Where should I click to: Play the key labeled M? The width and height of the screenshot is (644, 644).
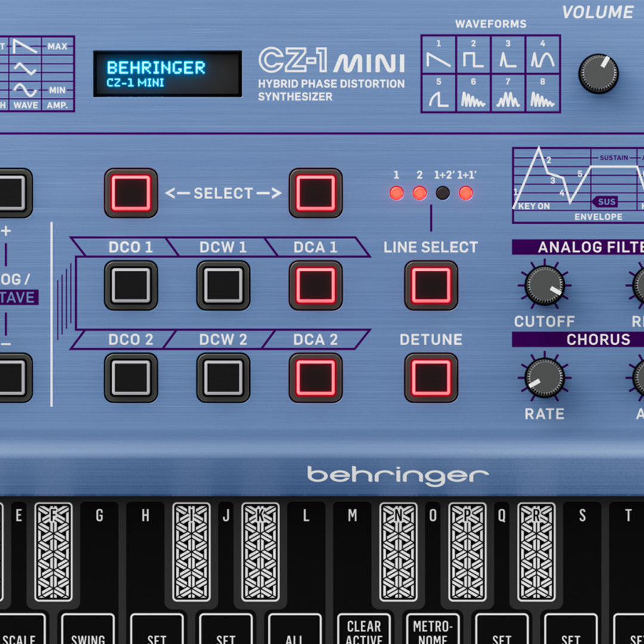(352, 555)
